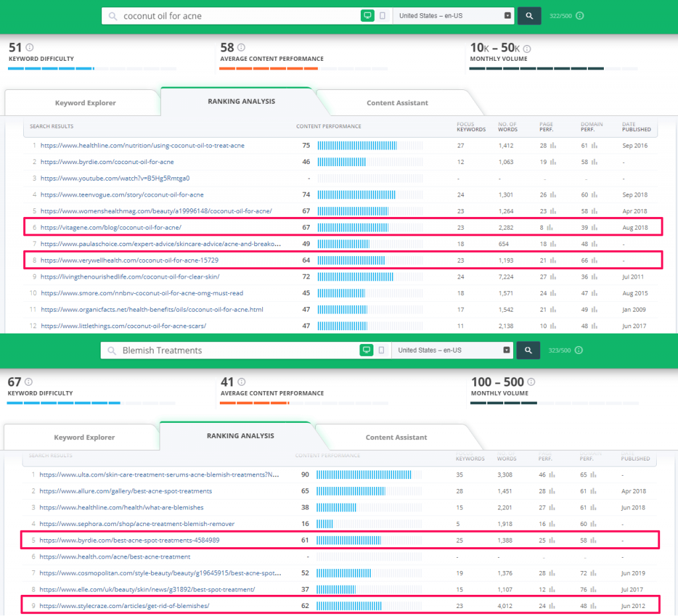Click content performance bar for sephora row
Viewport: 678px width, 616px height.
tap(369, 524)
